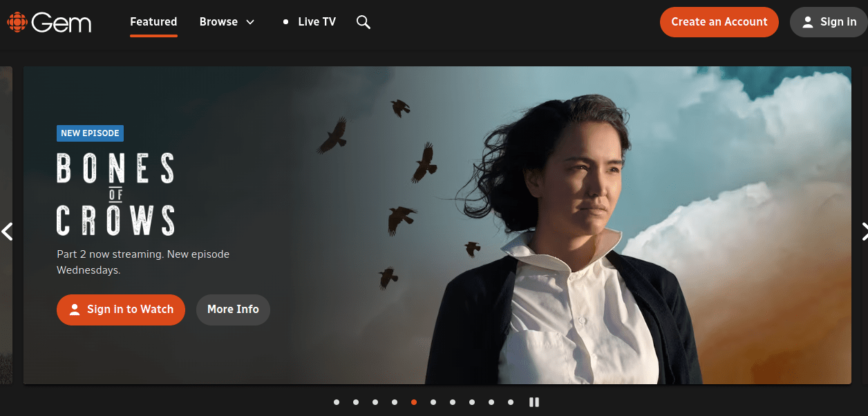Click the active orange carousel dot
The width and height of the screenshot is (868, 416).
pos(414,402)
